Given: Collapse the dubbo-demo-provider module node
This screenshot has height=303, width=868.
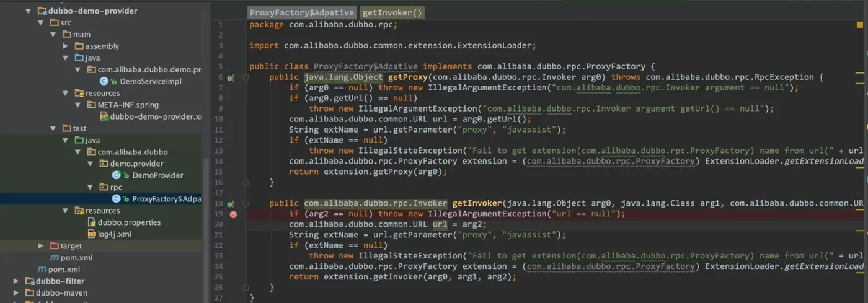Looking at the screenshot, I should [29, 11].
